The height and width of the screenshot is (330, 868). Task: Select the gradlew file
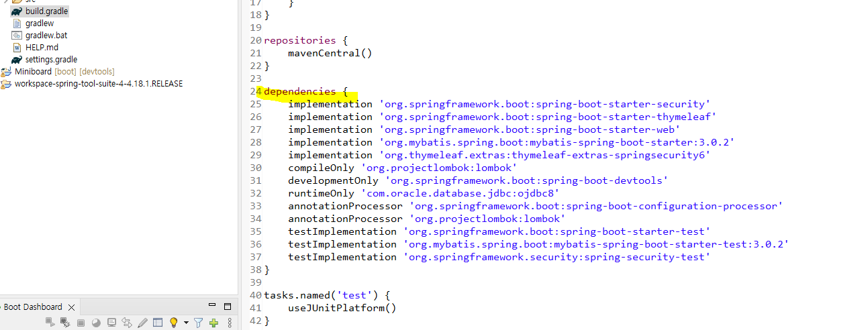pyautogui.click(x=40, y=23)
